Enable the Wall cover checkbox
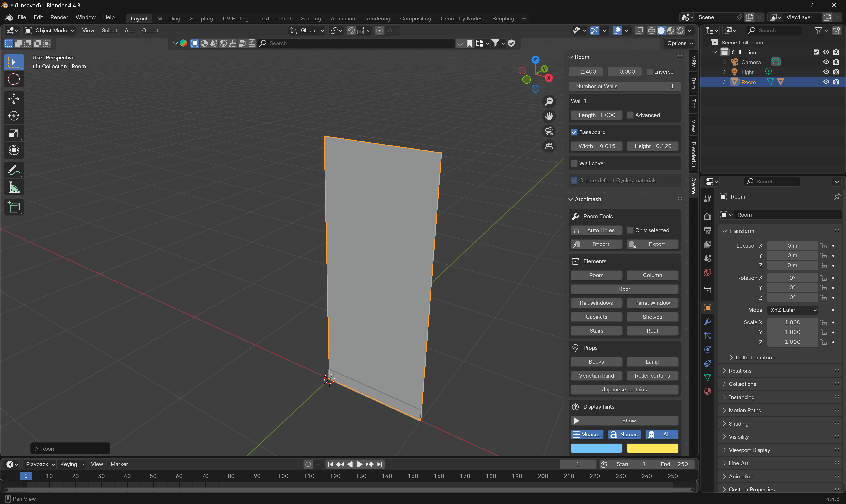This screenshot has height=504, width=846. 574,163
